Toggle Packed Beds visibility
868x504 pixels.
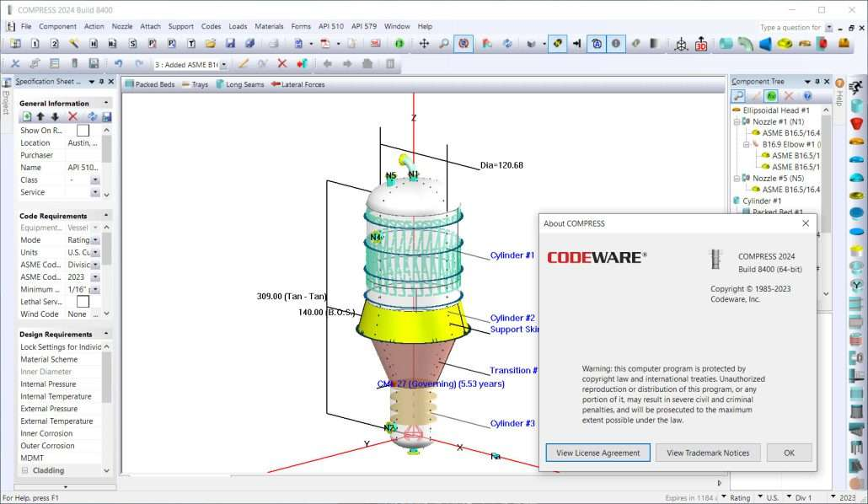[x=149, y=84]
